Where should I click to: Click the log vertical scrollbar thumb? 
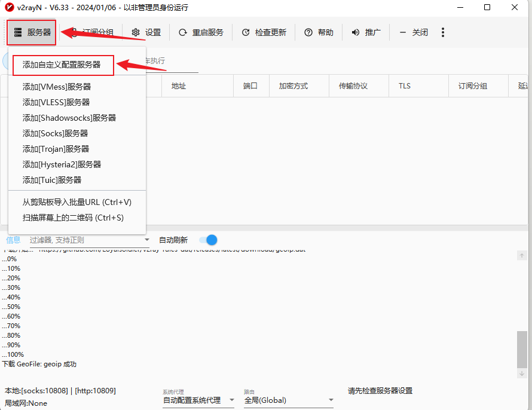[522, 349]
